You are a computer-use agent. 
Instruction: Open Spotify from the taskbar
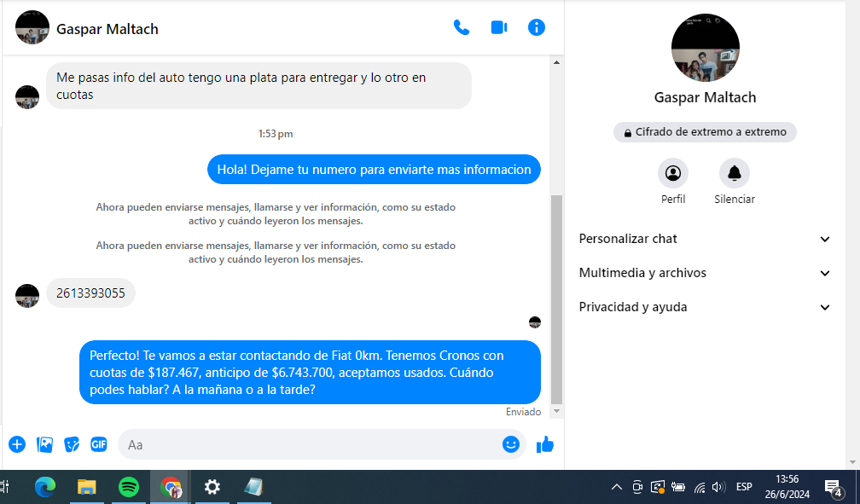click(129, 487)
